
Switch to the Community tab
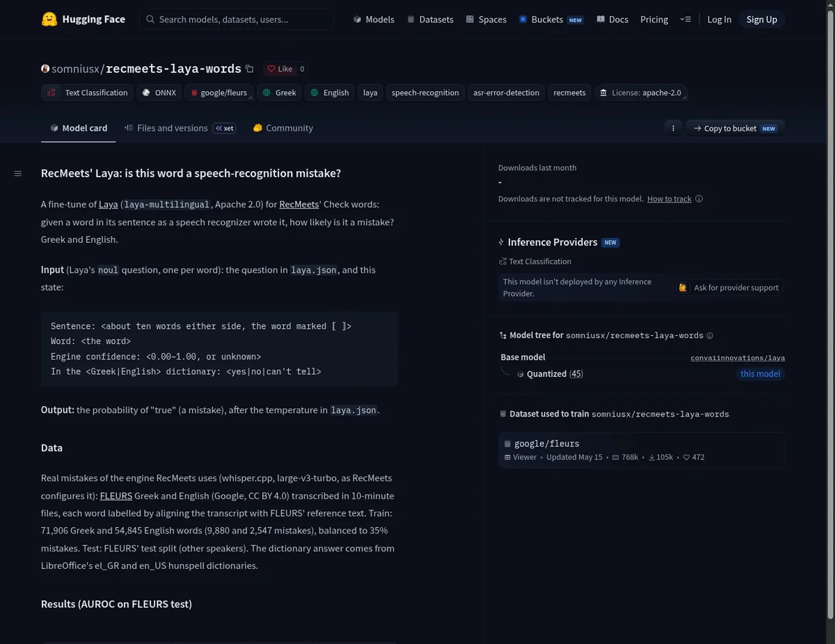[x=283, y=128]
